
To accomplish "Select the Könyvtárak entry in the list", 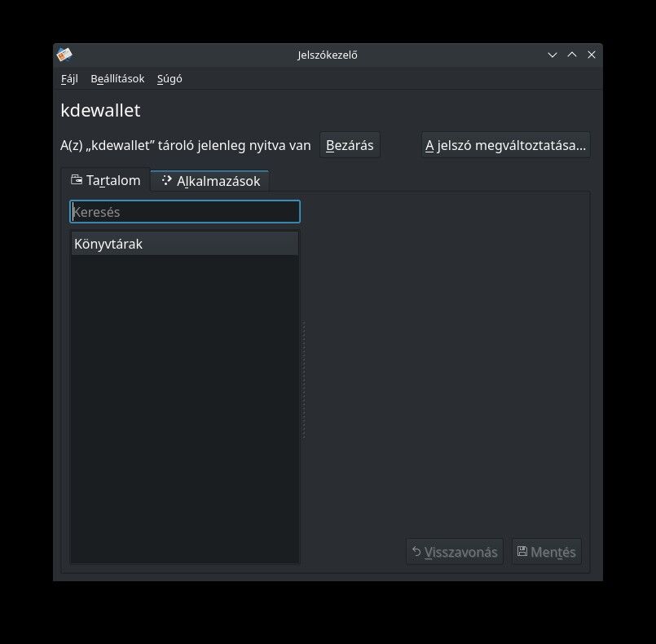I will 185,244.
